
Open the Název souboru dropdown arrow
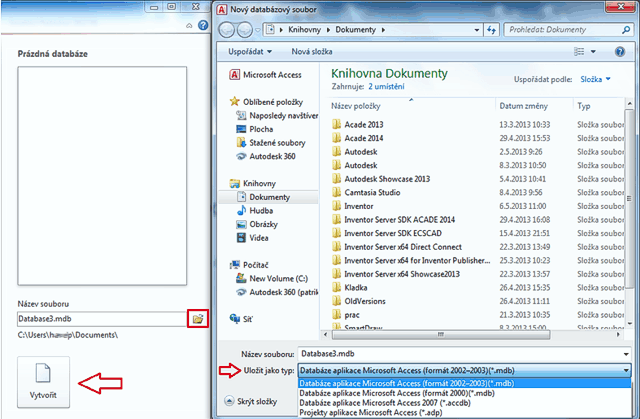click(626, 354)
